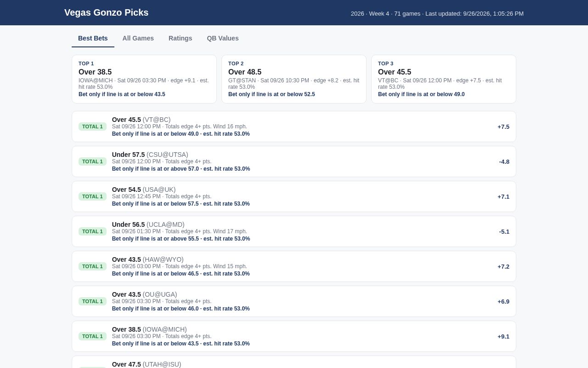
Task: Click the -4.8 edge value on CSU@UTSA row
Action: (x=504, y=161)
